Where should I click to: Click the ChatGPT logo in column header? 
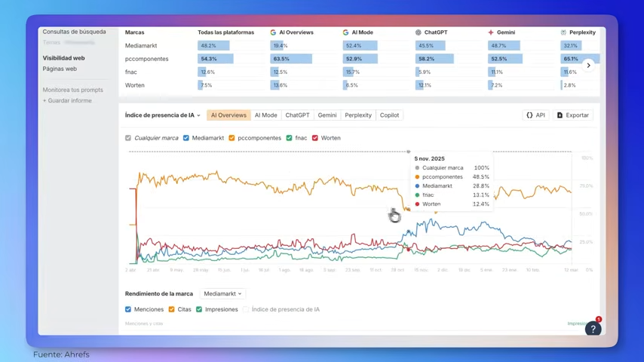click(419, 32)
